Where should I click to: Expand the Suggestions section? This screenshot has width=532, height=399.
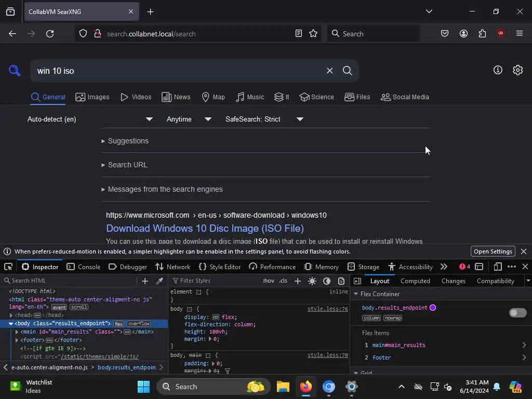pyautogui.click(x=125, y=141)
